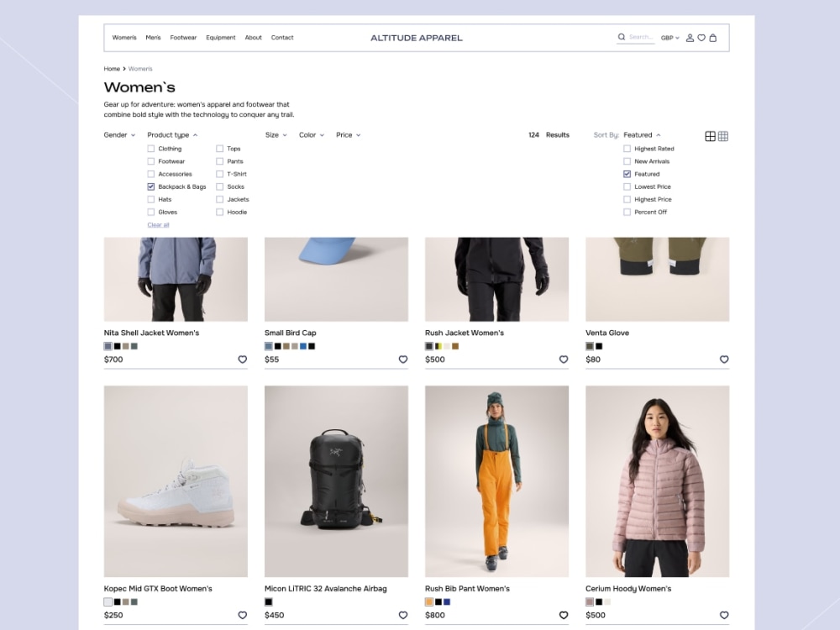Open Rush Bib Pant Women's title

click(467, 588)
